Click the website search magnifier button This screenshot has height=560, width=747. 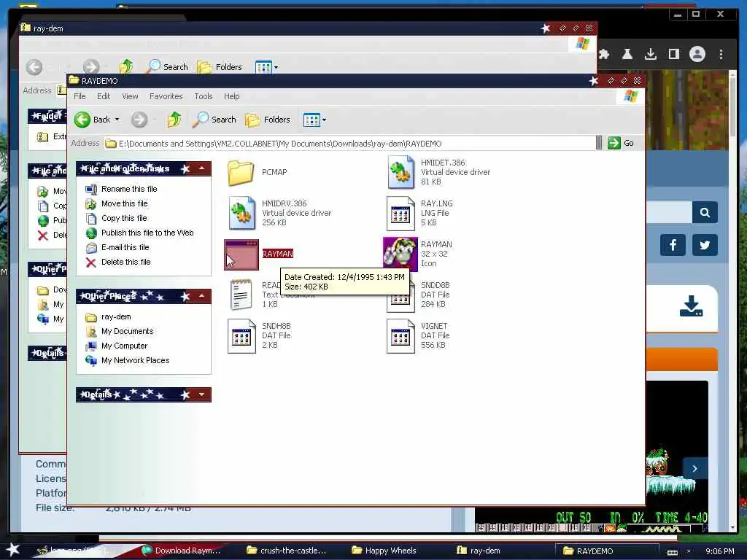705,212
